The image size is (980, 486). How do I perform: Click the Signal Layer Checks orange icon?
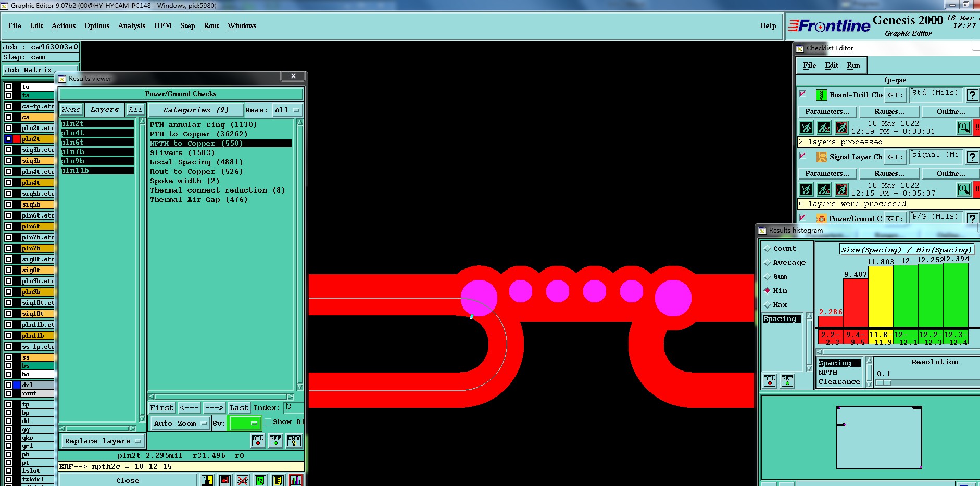[821, 157]
